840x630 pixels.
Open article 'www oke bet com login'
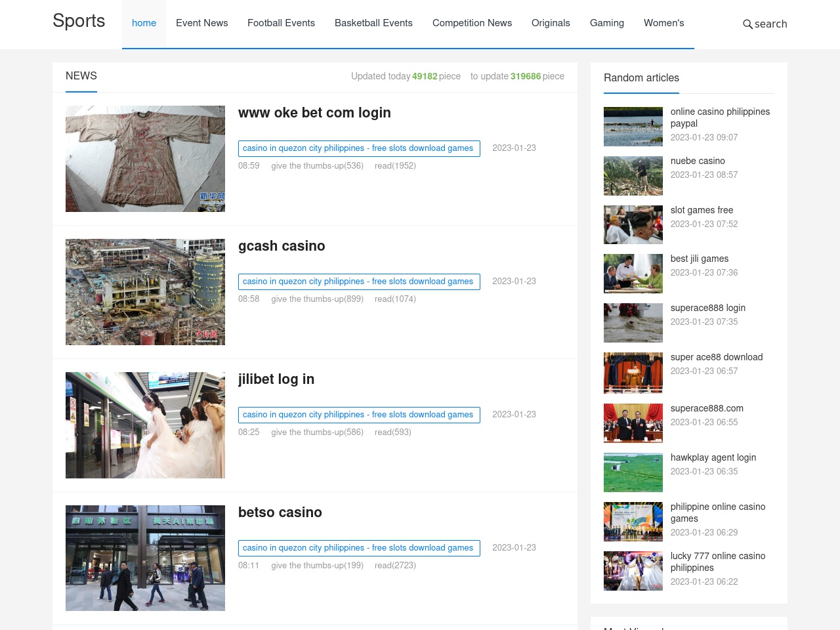(x=314, y=113)
